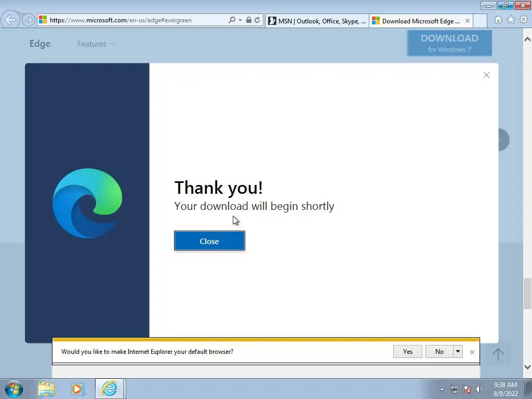532x399 pixels.
Task: Click 'Your download will begin shortly' text
Action: click(x=254, y=206)
